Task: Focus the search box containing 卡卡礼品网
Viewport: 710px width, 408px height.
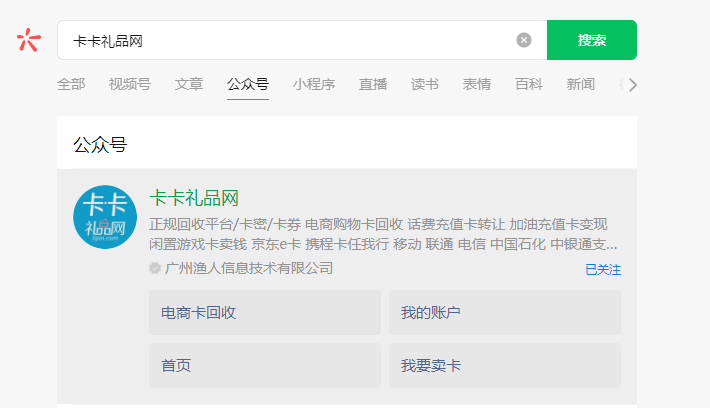Action: click(x=302, y=40)
